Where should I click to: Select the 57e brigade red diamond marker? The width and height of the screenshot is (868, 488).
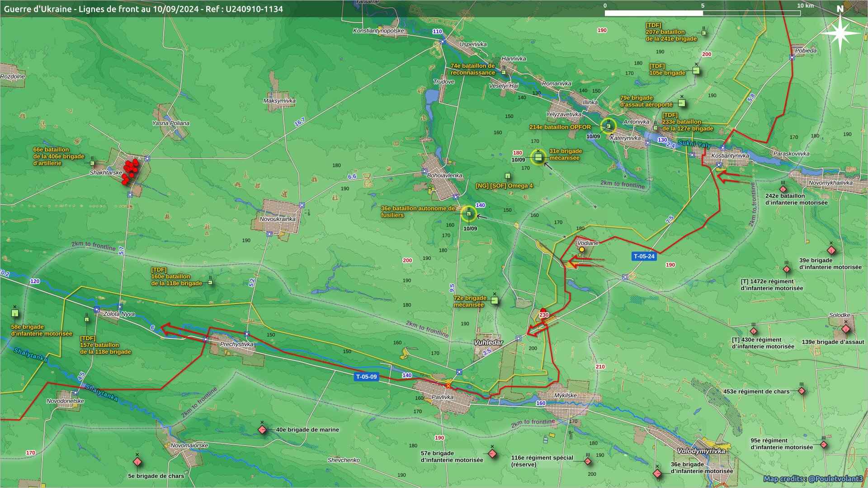pos(492,453)
